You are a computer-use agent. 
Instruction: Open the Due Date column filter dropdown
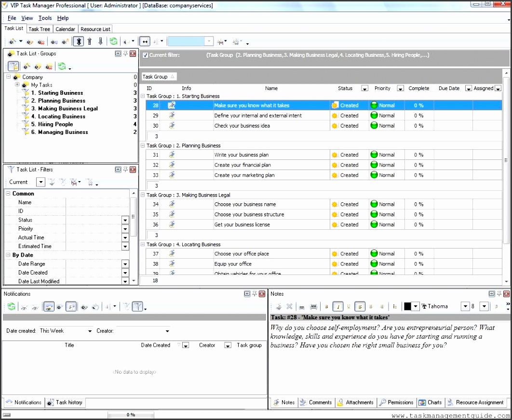click(469, 89)
